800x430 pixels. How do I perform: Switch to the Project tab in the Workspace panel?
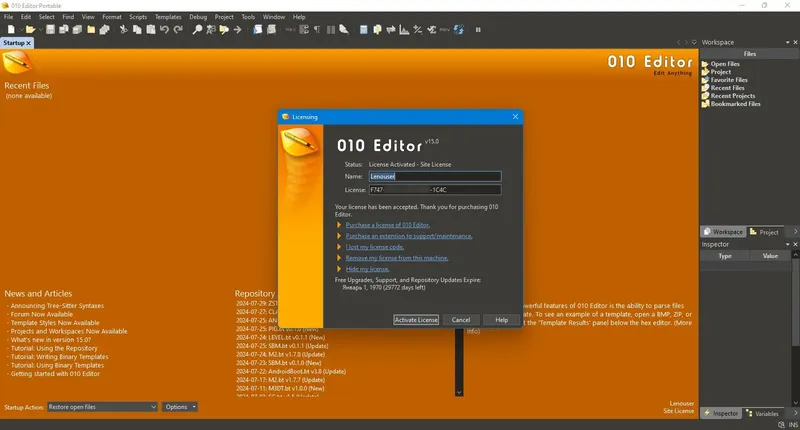click(764, 232)
